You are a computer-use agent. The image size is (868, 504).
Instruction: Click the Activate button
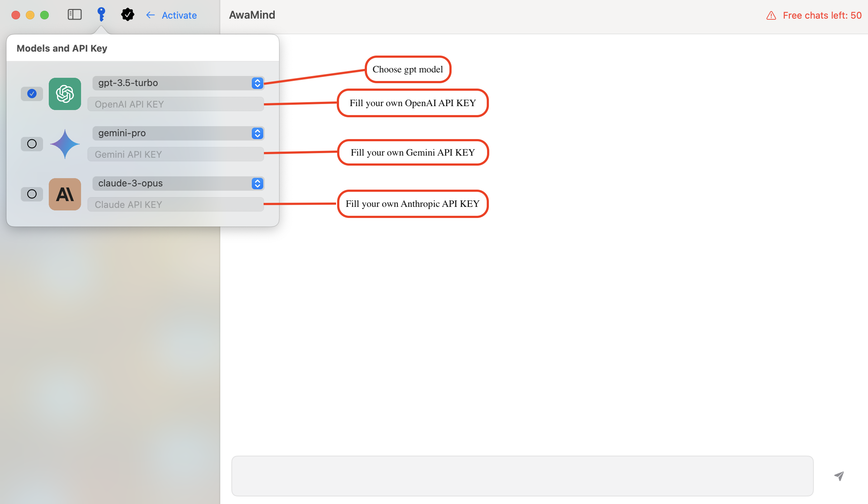[x=178, y=15]
